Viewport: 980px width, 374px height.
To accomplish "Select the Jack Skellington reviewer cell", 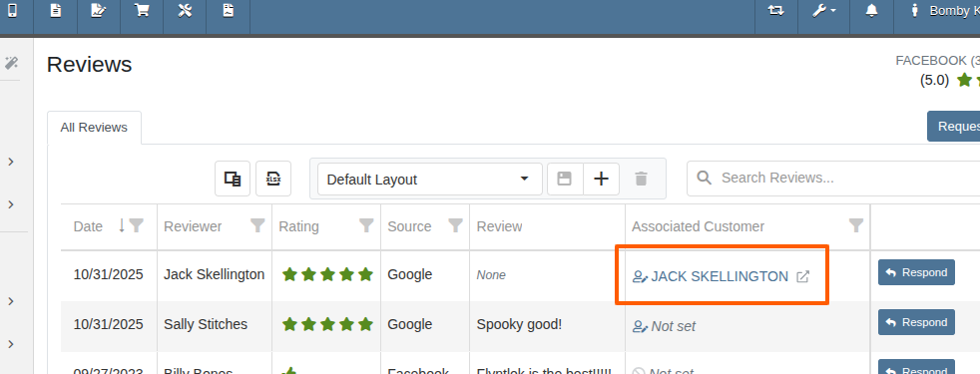I will click(214, 274).
